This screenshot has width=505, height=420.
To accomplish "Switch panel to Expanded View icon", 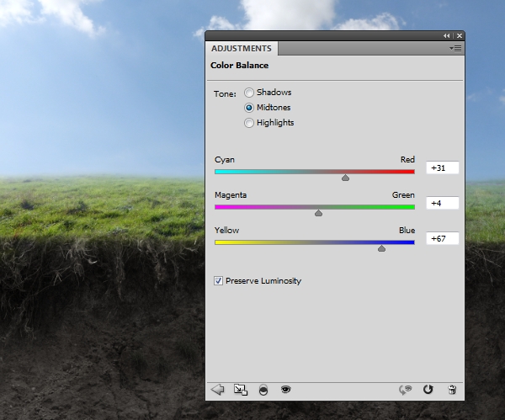I will [241, 390].
